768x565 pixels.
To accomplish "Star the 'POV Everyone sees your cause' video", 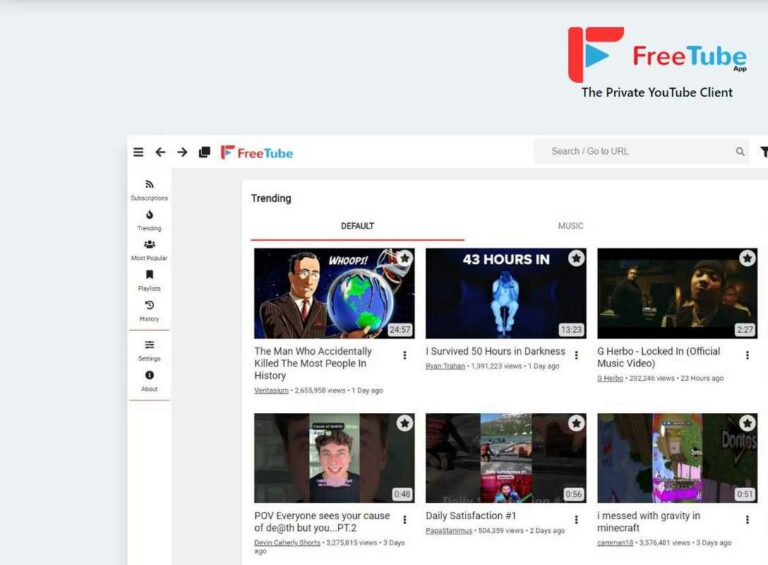I will click(405, 423).
